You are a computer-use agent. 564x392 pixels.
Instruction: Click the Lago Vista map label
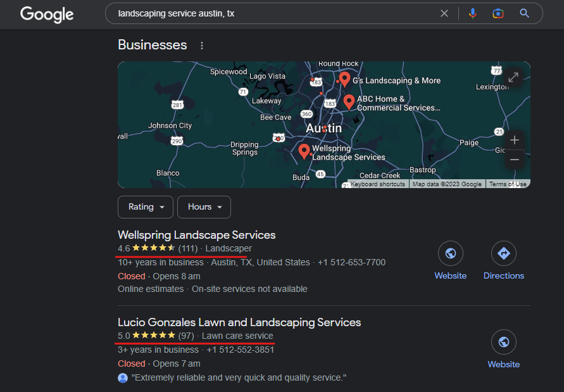[267, 76]
